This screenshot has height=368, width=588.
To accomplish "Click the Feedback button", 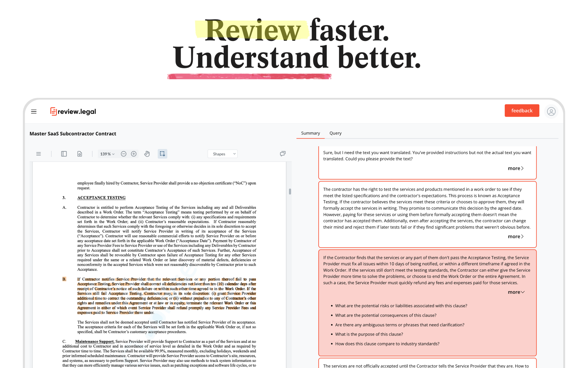I will [x=522, y=111].
